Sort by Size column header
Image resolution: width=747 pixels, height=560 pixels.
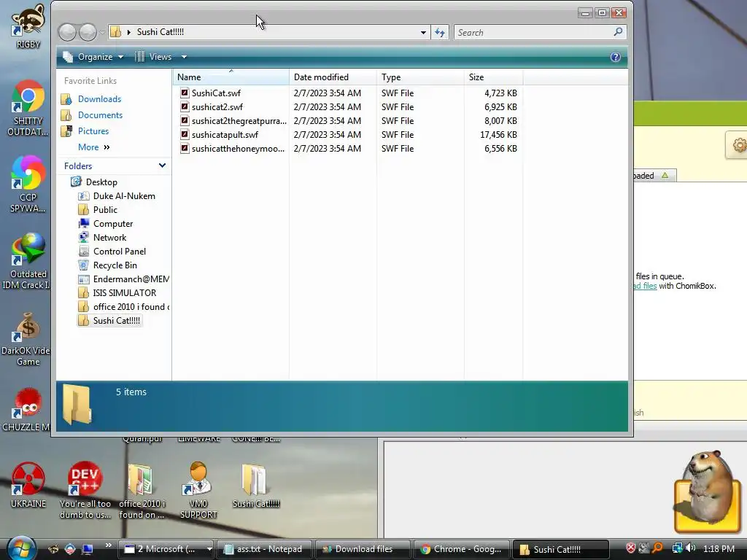point(493,77)
